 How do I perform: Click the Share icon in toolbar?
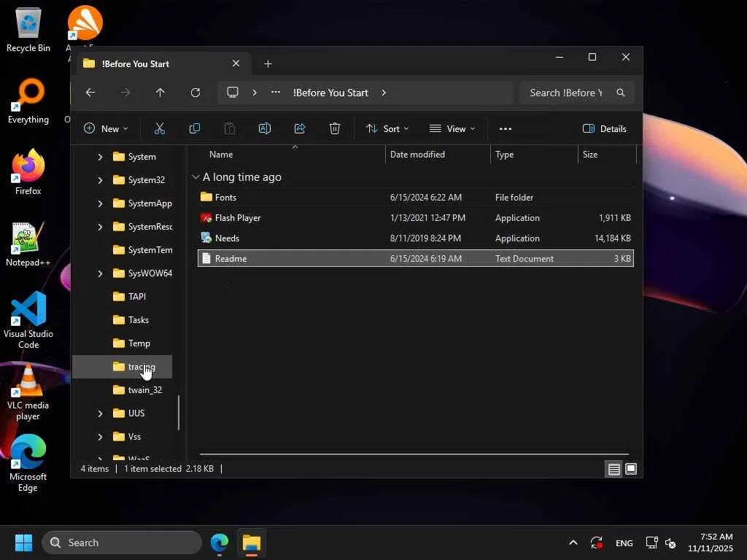(x=300, y=128)
